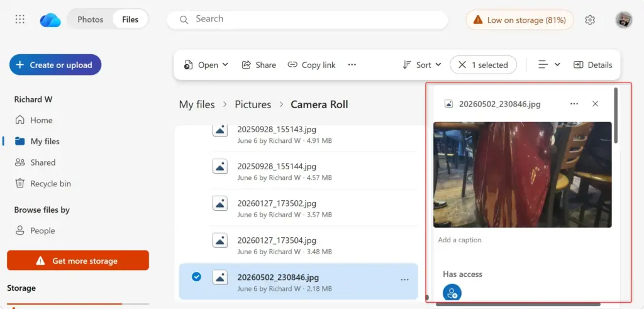Click Get more storage button

click(x=78, y=261)
